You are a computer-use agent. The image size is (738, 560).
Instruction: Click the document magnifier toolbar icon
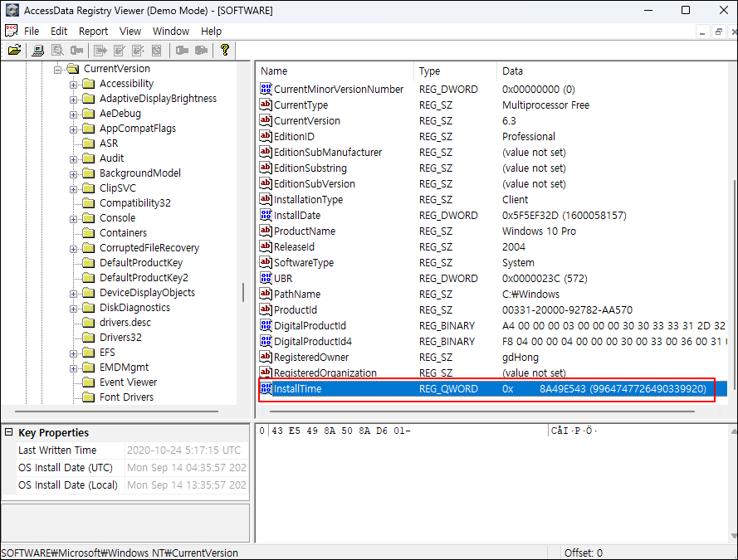(x=57, y=50)
